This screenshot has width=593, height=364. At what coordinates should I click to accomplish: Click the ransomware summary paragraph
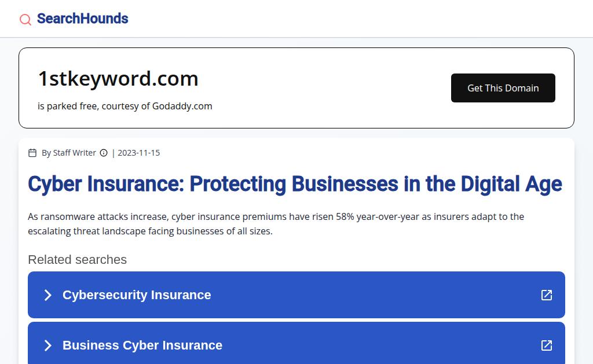276,223
